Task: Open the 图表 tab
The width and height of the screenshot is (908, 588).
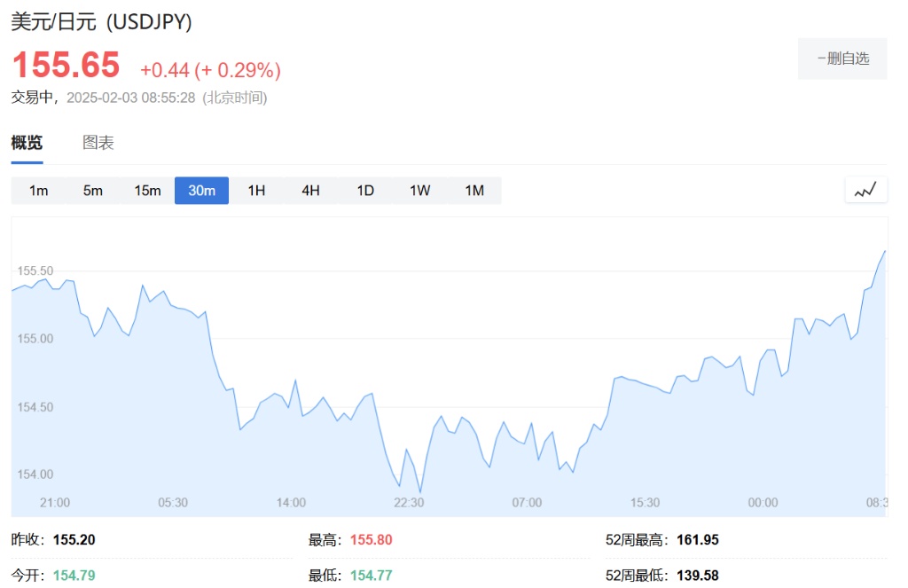Action: pos(98,143)
